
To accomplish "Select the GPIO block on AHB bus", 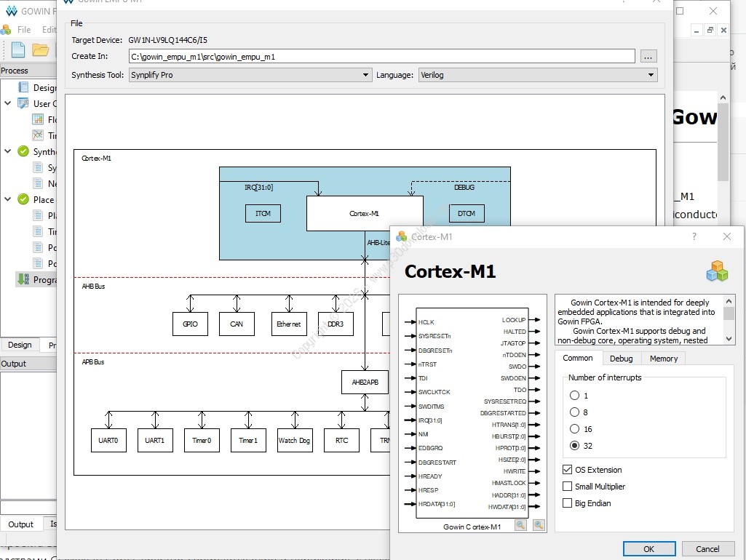I will (x=190, y=324).
